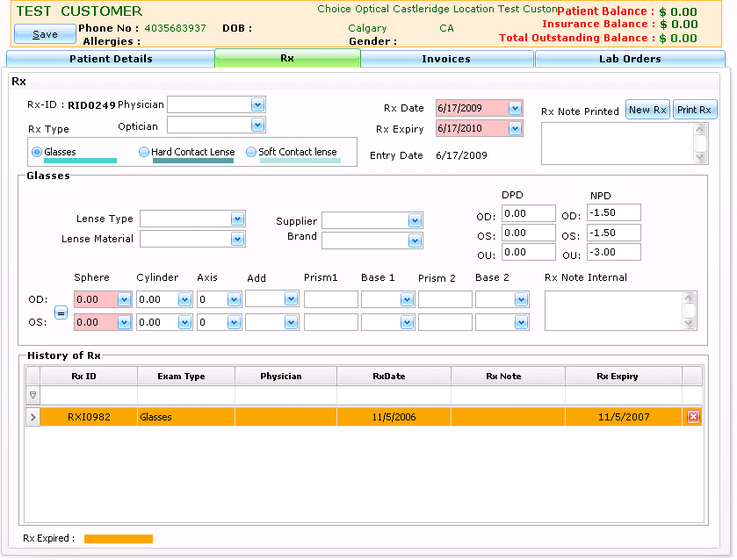
Task: Delete history row RXI0982 with red X
Action: click(693, 417)
